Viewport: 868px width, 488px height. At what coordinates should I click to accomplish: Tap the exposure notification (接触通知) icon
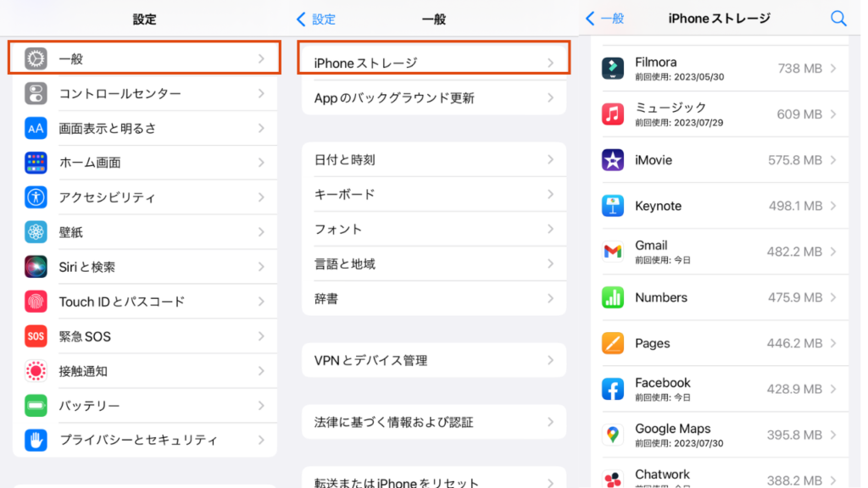pos(36,371)
